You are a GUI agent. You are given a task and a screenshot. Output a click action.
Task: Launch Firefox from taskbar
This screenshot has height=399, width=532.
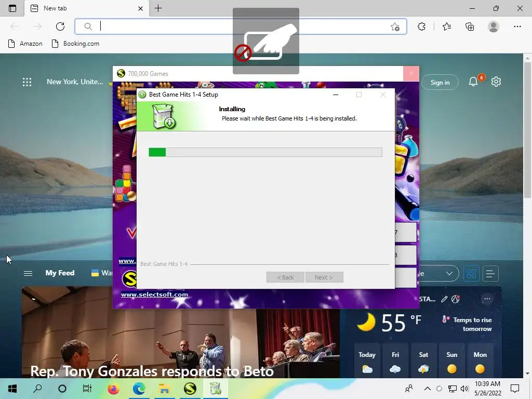113,389
